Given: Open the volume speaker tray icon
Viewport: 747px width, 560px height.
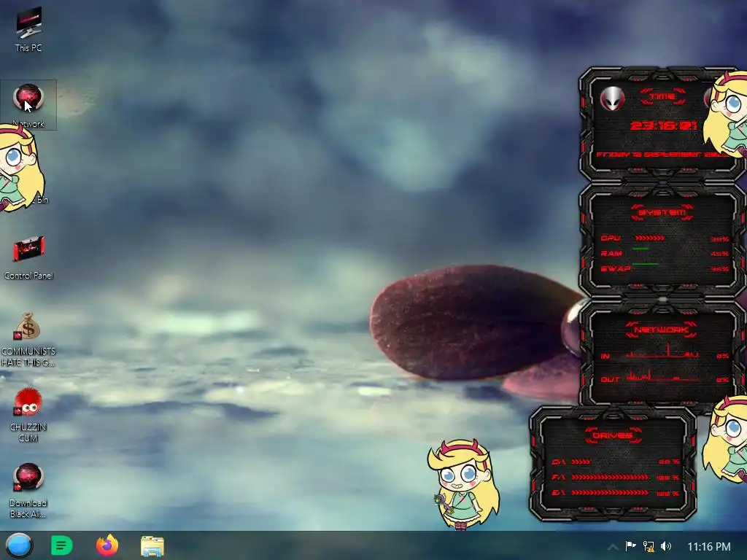Looking at the screenshot, I should tap(666, 546).
